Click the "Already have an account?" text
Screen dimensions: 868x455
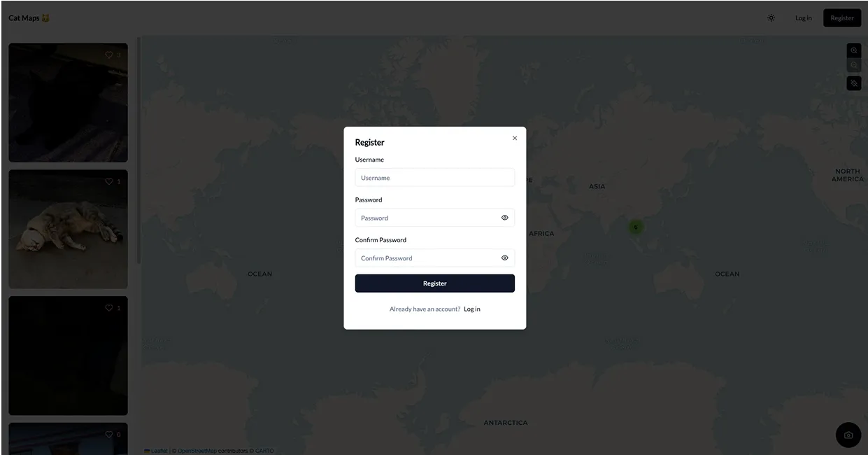point(425,309)
